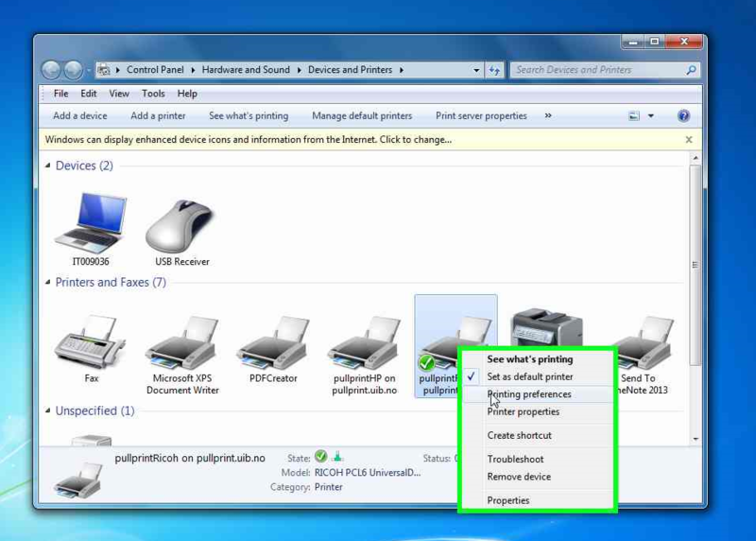The image size is (756, 541).
Task: Go forward with the Forward arrow button
Action: (x=73, y=70)
